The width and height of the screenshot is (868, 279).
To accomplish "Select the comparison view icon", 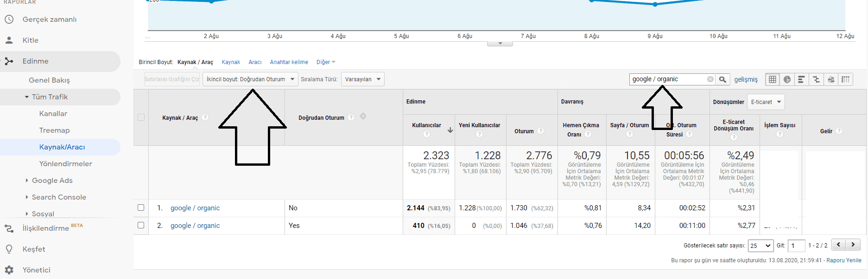I will pyautogui.click(x=816, y=79).
